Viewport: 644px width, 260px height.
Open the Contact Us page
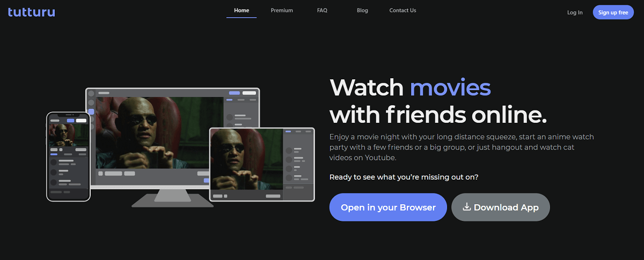[x=402, y=11]
